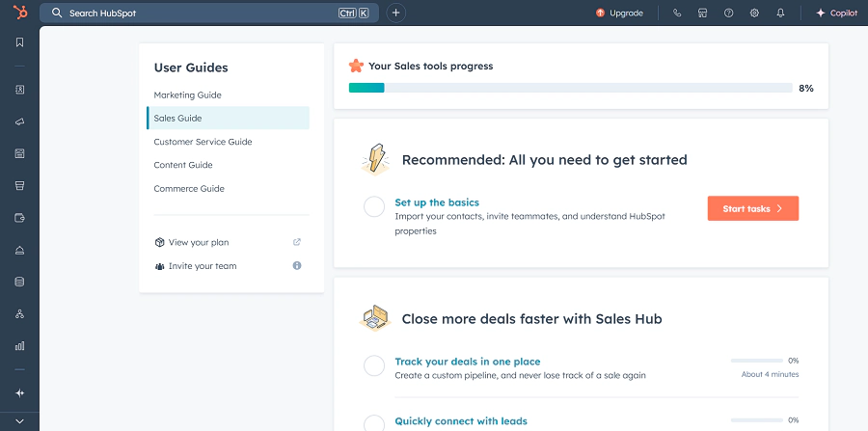Click the User Guides heading
This screenshot has height=431, width=868.
[191, 67]
